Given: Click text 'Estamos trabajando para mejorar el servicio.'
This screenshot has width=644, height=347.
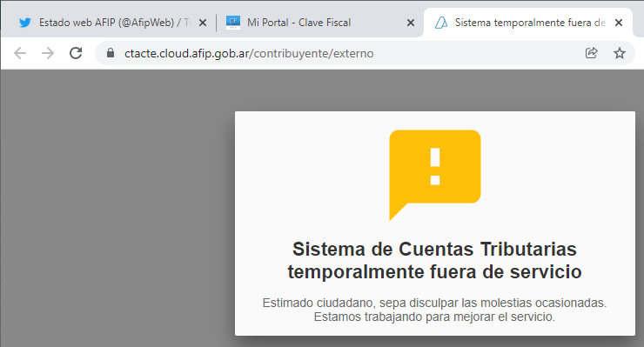Looking at the screenshot, I should click(x=434, y=317).
